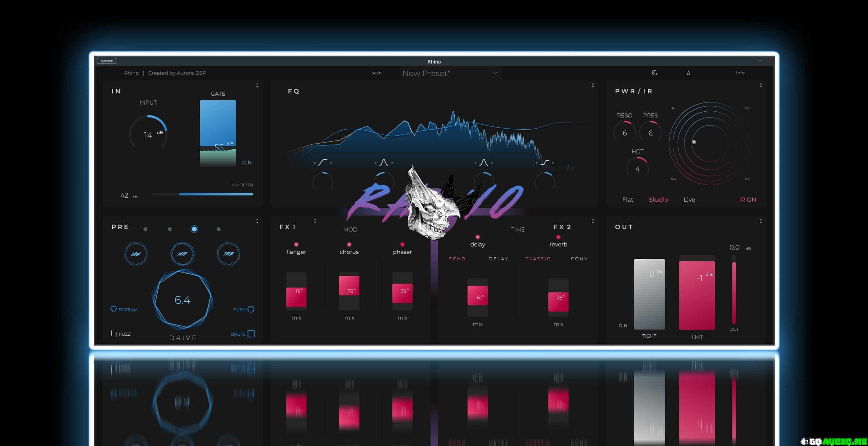Expand the FX 2 section arrows

click(x=593, y=221)
